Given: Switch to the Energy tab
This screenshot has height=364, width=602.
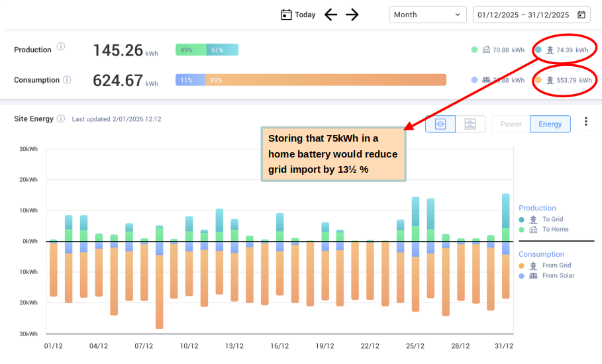Looking at the screenshot, I should [x=550, y=124].
